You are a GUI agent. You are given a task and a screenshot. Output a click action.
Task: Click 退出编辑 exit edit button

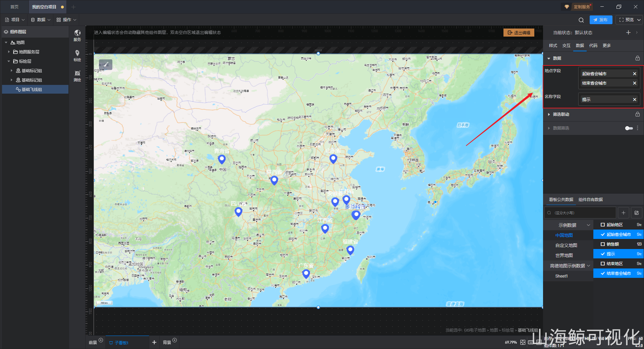point(519,33)
